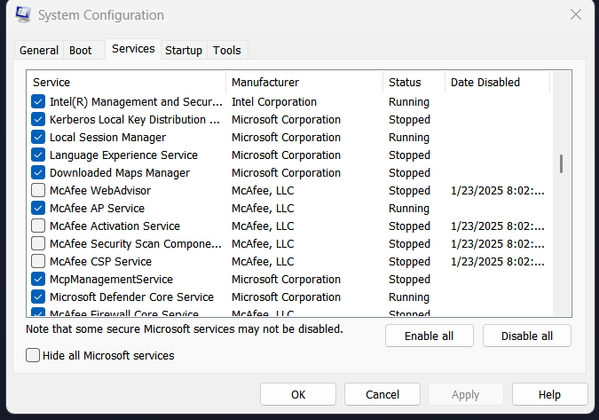Go to the Startup tab

[x=184, y=50]
